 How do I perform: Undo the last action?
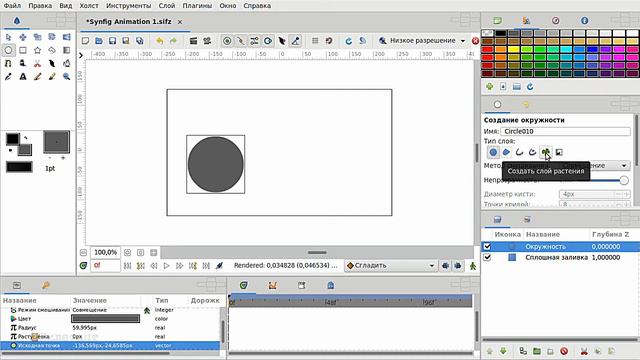click(x=160, y=41)
